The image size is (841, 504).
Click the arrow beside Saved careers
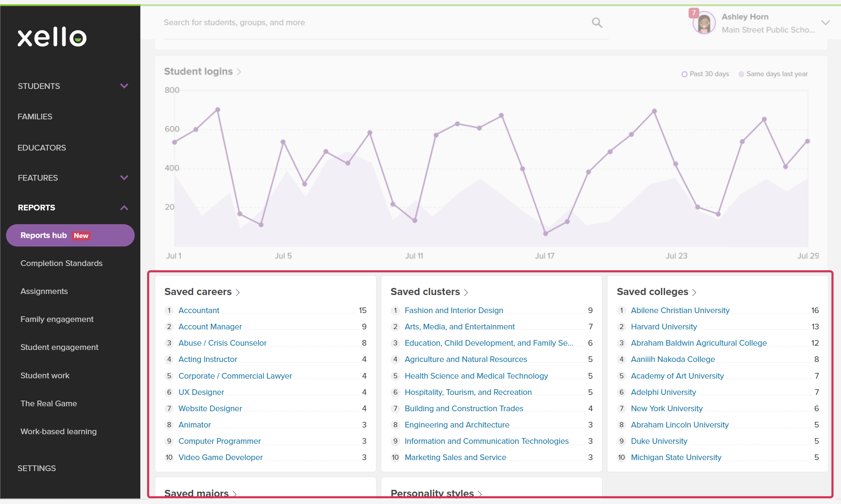tap(238, 292)
